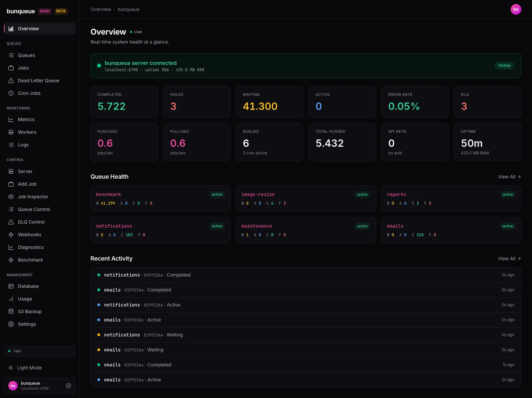Image resolution: width=532 pixels, height=398 pixels.
Task: Click the Jobs briefcase icon
Action: click(x=11, y=68)
